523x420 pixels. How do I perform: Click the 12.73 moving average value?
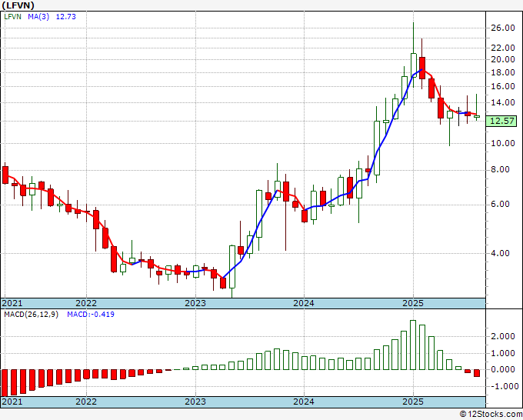click(65, 16)
